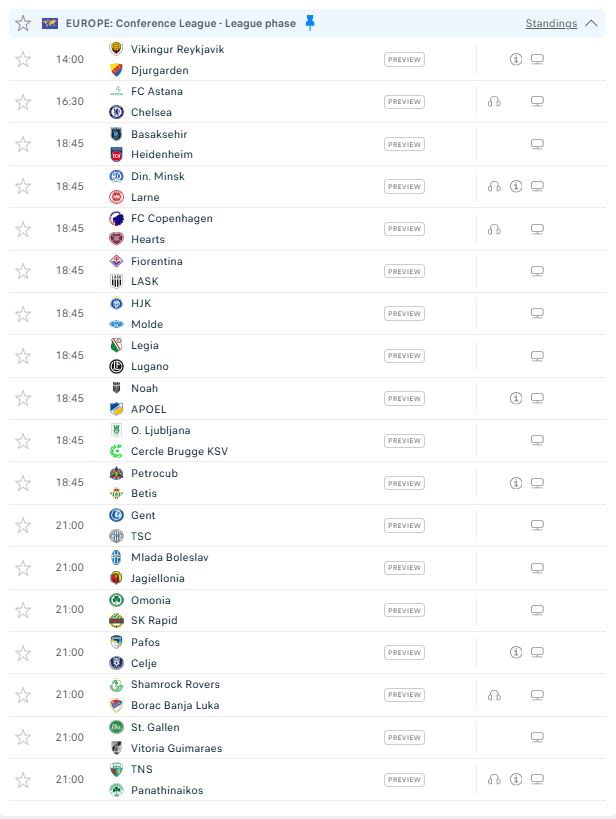Click the TV monitor icon for Basaksehir match

(537, 144)
